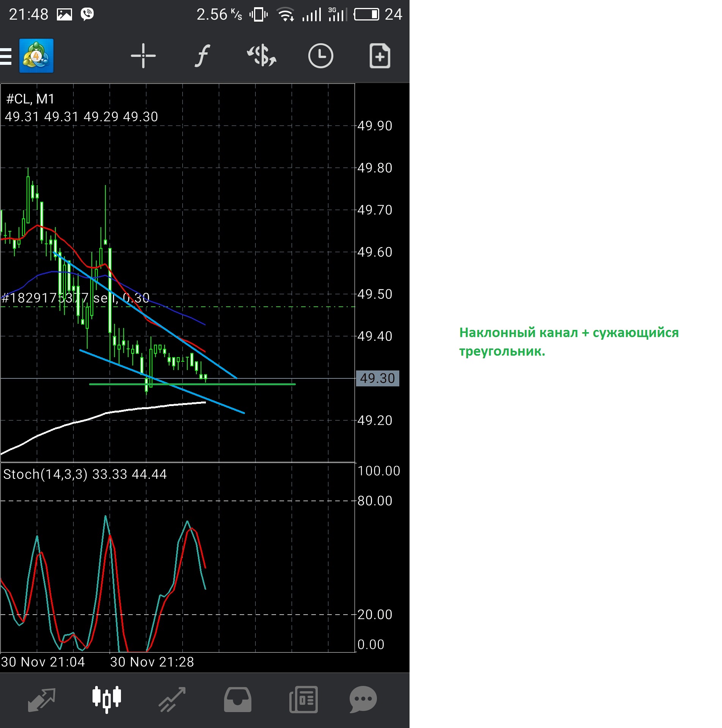Screen dimensions: 722x728
Task: Go to the Quotes tab with arrows
Action: [42, 700]
